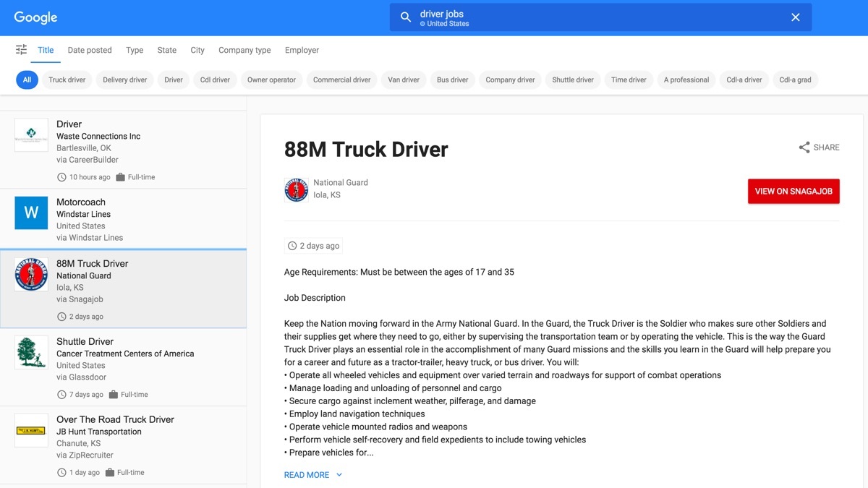This screenshot has height=488, width=868.
Task: Click 'Chanute, KS' location text
Action: pyautogui.click(x=78, y=443)
